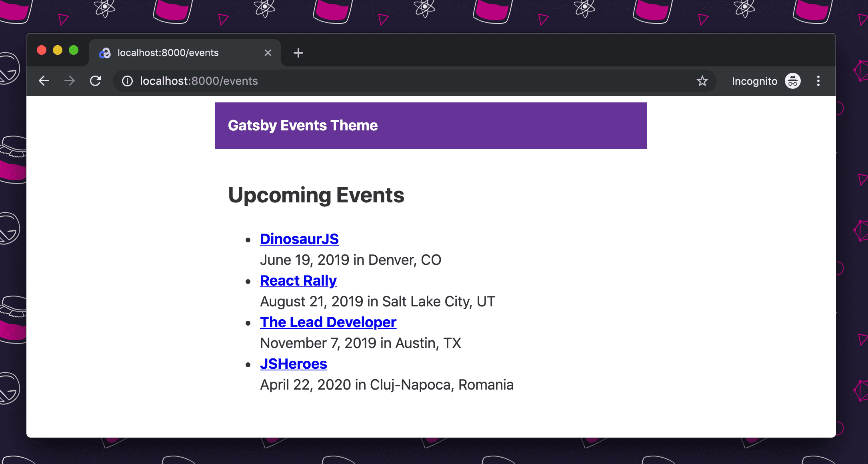Viewport: 868px width, 464px height.
Task: Bookmark this page with the star icon
Action: click(702, 81)
